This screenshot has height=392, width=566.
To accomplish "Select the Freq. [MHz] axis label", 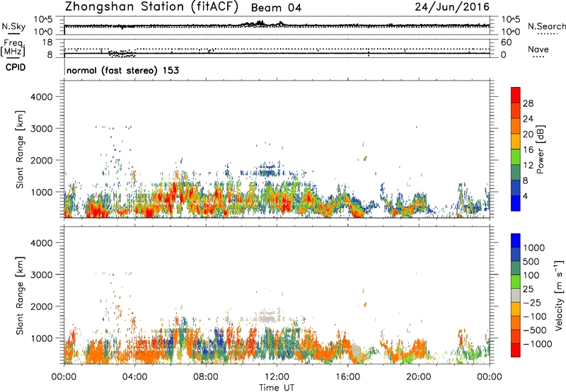I will pyautogui.click(x=13, y=47).
